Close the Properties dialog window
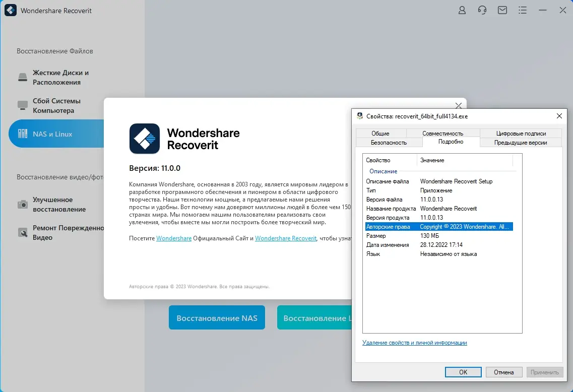 [x=559, y=116]
